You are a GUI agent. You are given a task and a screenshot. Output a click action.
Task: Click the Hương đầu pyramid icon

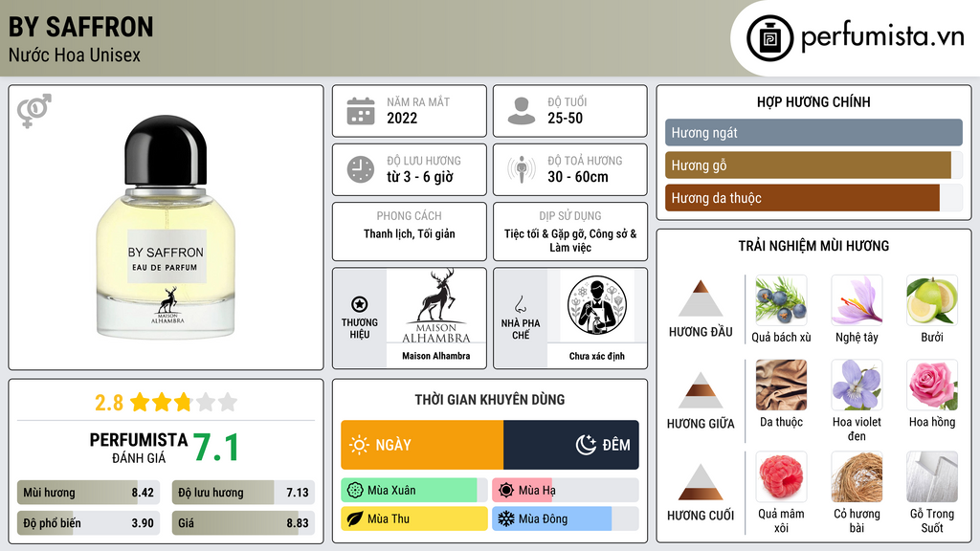click(701, 298)
